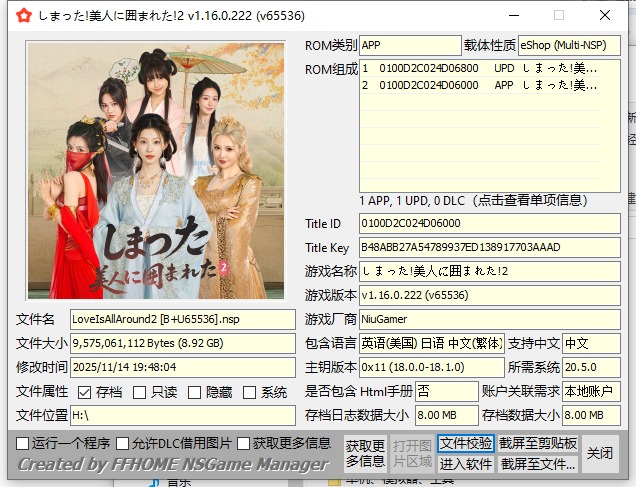Select the UPD row in ROM组成 list

(480, 69)
